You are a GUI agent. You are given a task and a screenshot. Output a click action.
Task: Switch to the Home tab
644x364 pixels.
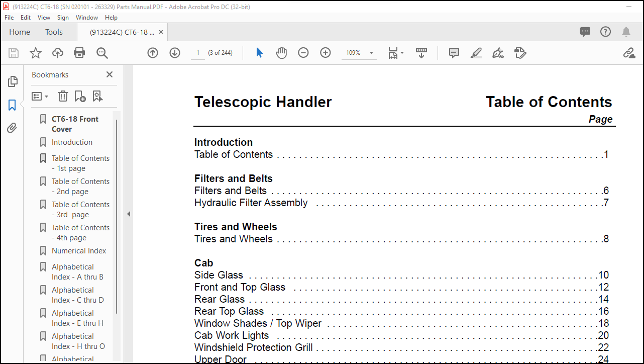(20, 32)
